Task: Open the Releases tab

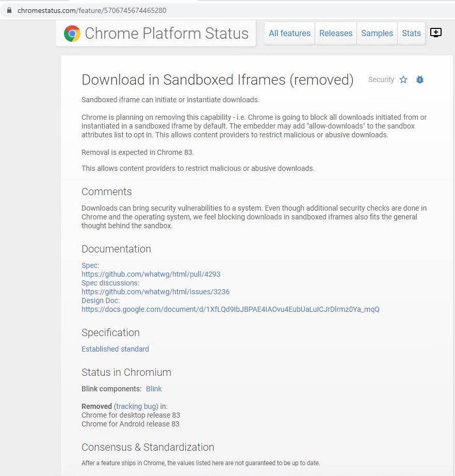Action: [336, 33]
